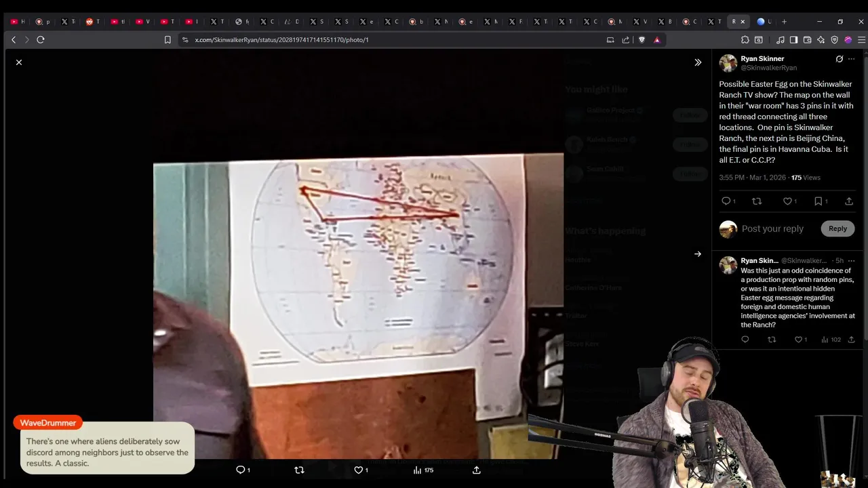The width and height of the screenshot is (868, 488).
Task: Open Ryan Skinner's avatar at top of panel
Action: pos(728,63)
